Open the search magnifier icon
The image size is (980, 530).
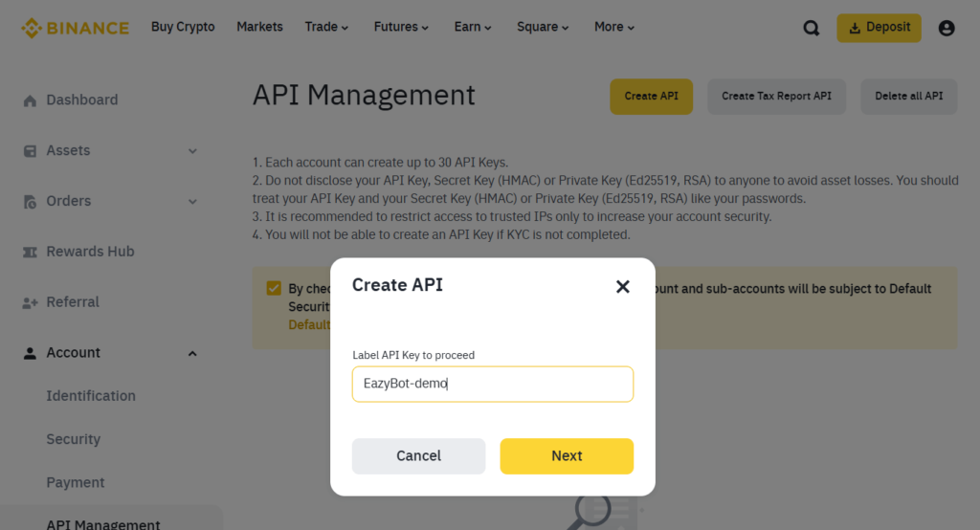(812, 28)
